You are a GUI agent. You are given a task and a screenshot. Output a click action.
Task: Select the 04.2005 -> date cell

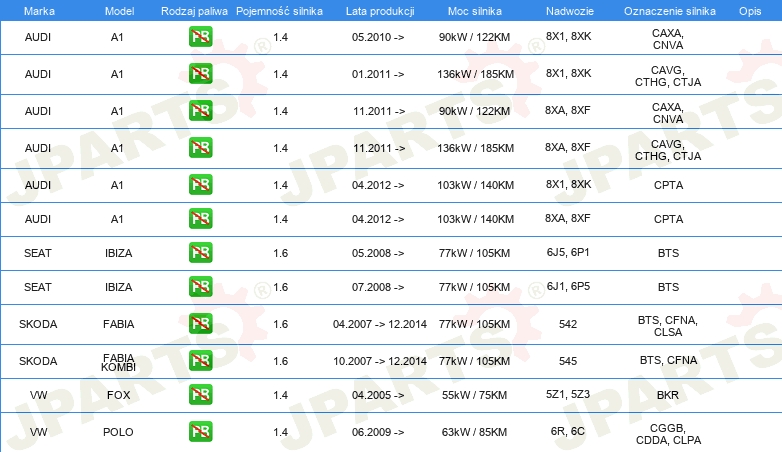[378, 395]
